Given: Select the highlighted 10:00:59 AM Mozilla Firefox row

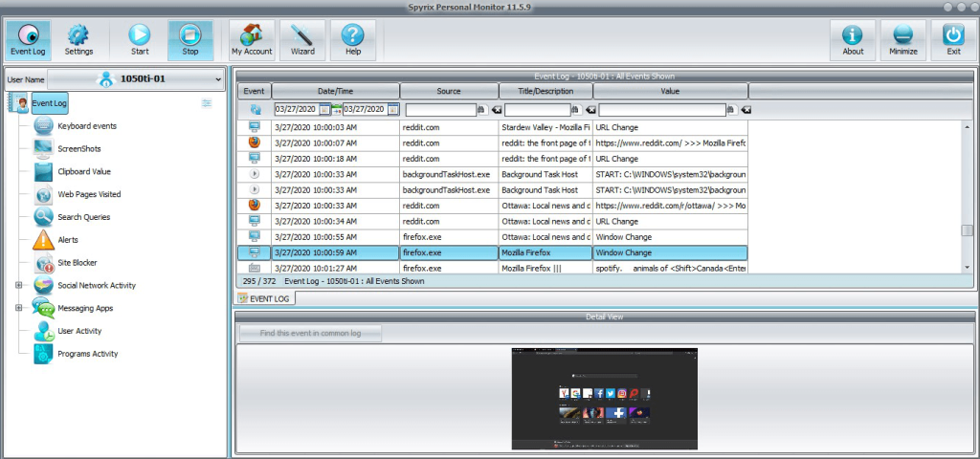Looking at the screenshot, I should point(493,252).
